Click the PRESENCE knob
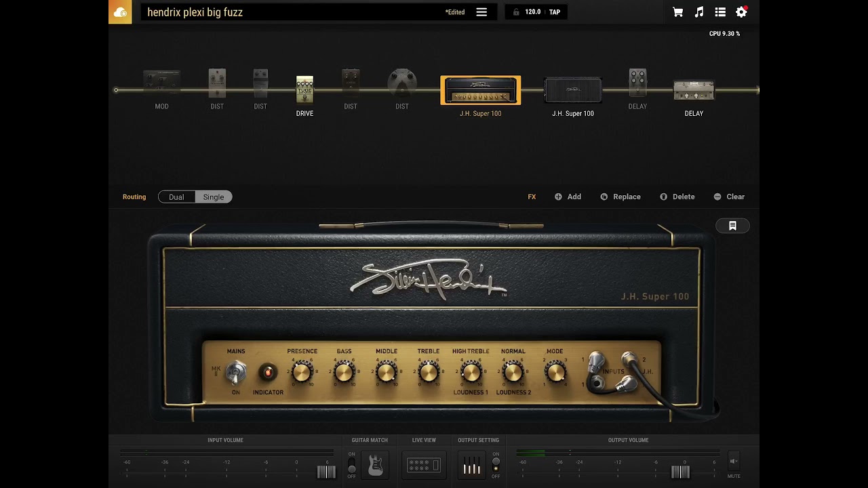 click(302, 372)
